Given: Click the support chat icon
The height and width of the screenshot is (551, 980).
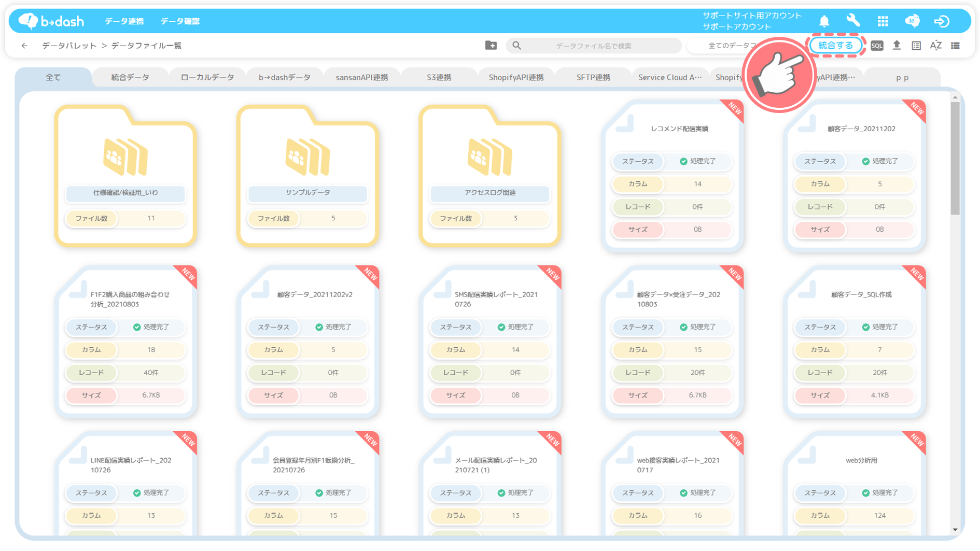Looking at the screenshot, I should 912,21.
